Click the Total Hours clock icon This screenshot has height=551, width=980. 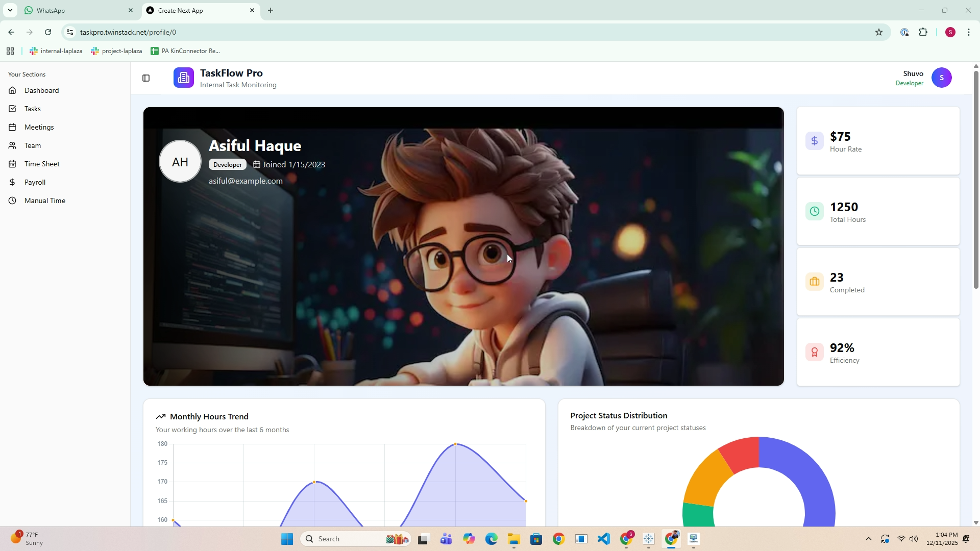(814, 211)
